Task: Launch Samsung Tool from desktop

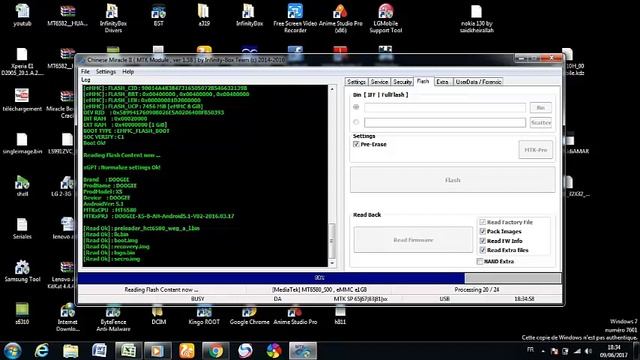Action: pos(22,271)
